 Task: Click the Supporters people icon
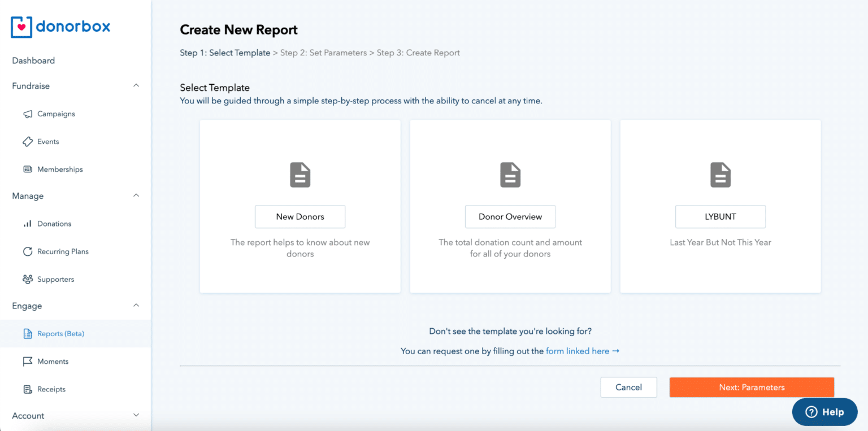28,280
